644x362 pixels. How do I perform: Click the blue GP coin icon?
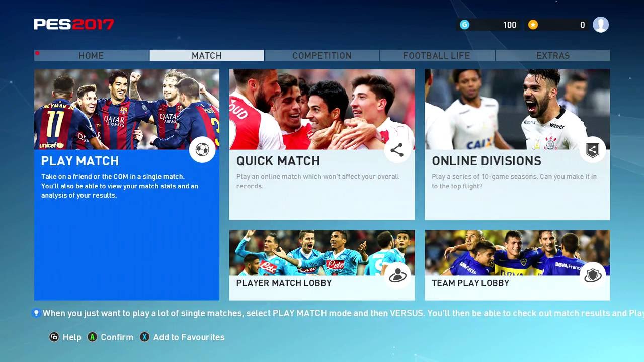coord(464,25)
